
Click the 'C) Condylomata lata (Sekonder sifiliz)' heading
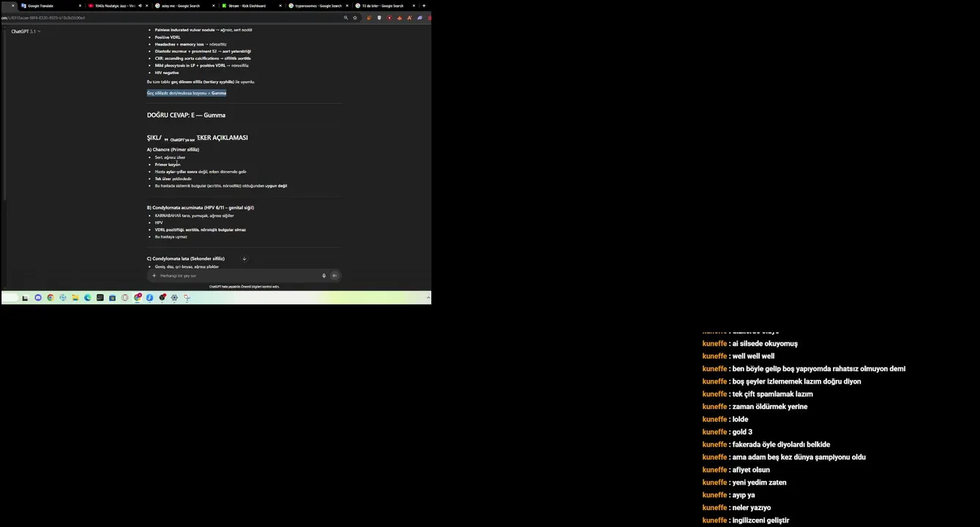tap(186, 258)
